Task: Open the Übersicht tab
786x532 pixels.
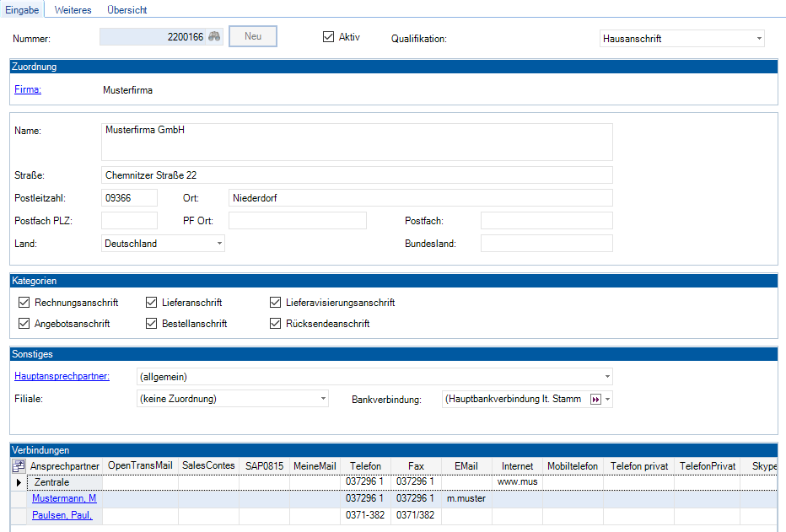Action: pyautogui.click(x=127, y=10)
